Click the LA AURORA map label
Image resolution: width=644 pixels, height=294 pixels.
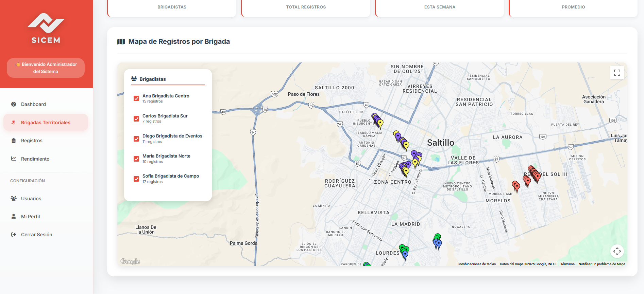click(508, 137)
